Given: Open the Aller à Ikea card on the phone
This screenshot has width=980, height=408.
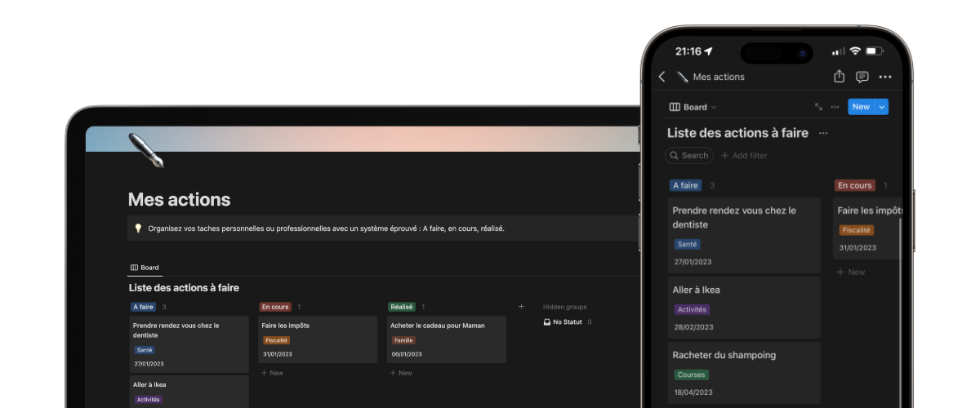Looking at the screenshot, I should click(744, 308).
